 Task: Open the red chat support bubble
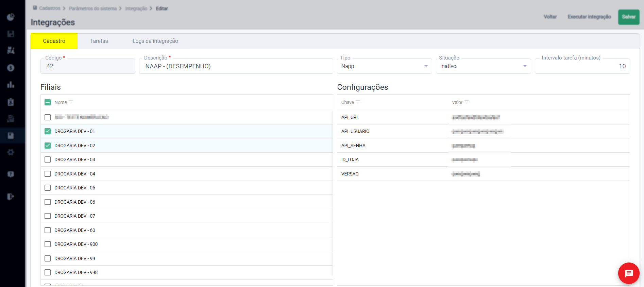pos(628,273)
